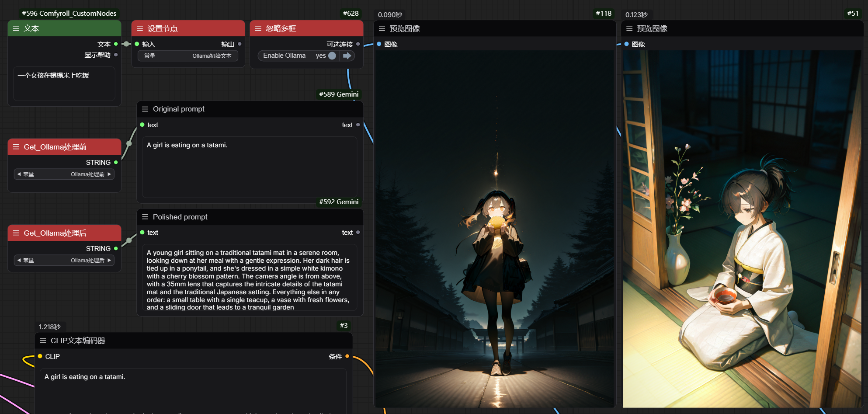Click the #589 Gemini badge
The width and height of the screenshot is (868, 414).
pyautogui.click(x=339, y=94)
